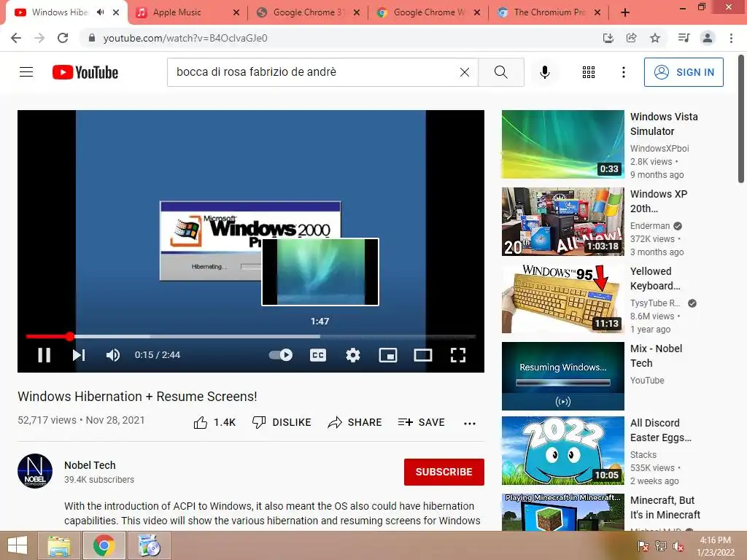747x560 pixels.
Task: Open the Chrome taskbar icon
Action: point(104,545)
